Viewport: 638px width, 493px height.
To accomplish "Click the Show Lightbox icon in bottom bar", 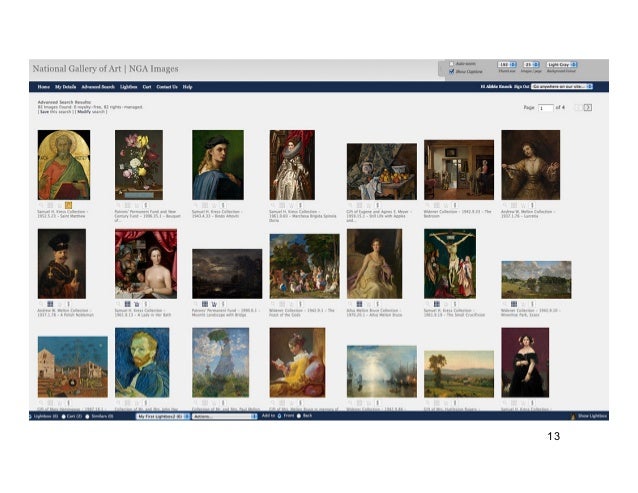I will 573,416.
